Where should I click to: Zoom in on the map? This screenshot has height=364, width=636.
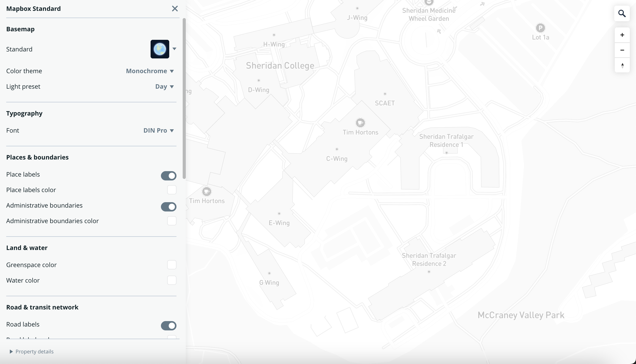tap(622, 35)
